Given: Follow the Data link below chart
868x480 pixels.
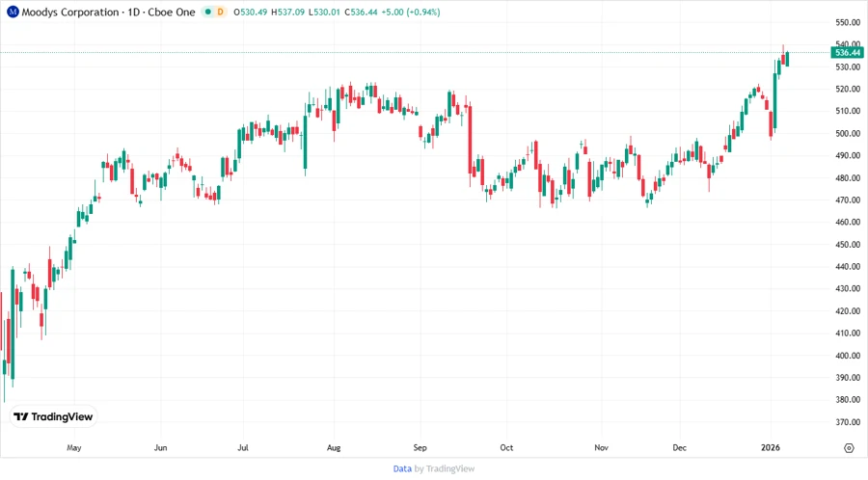Looking at the screenshot, I should [402, 468].
